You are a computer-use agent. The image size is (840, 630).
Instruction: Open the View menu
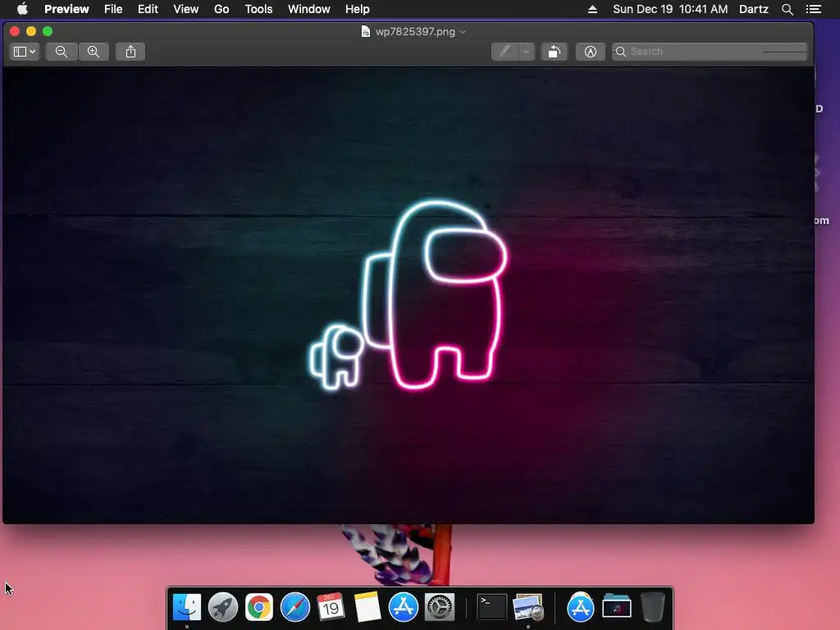click(x=186, y=9)
